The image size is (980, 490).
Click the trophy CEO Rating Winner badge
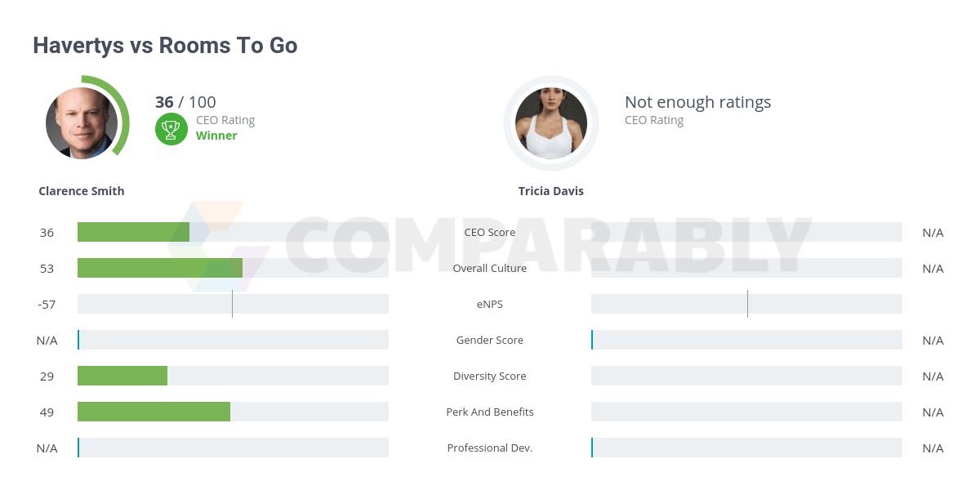coord(171,128)
